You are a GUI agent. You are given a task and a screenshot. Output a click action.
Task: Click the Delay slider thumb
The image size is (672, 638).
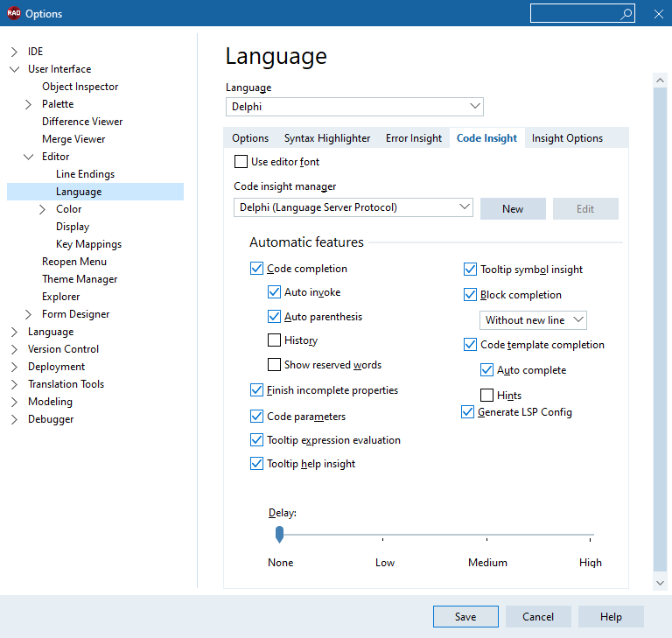point(279,534)
